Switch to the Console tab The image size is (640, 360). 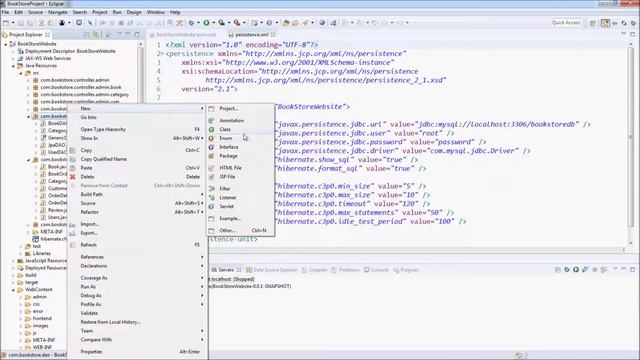[x=376, y=270]
